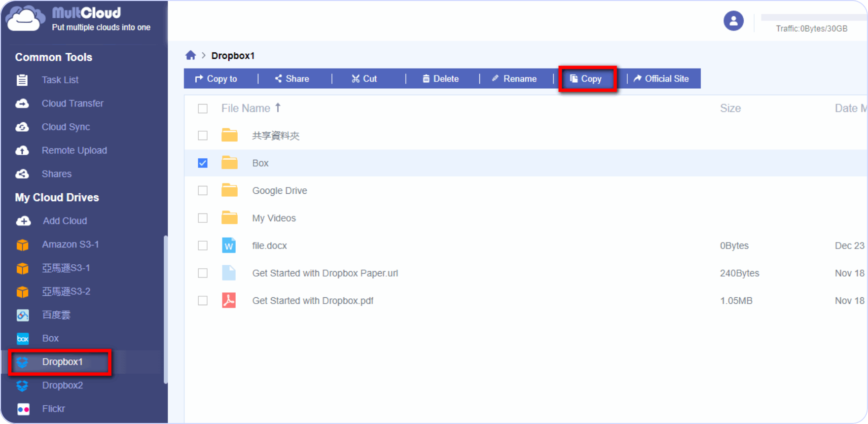This screenshot has width=868, height=424.
Task: Select Dropbox2 in My Cloud Drives
Action: pyautogui.click(x=62, y=386)
